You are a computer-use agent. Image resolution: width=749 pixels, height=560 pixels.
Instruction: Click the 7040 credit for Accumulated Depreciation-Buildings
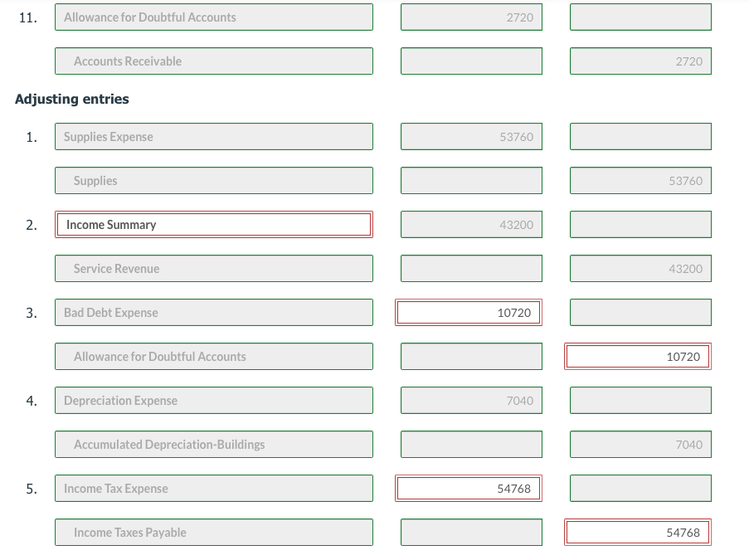tap(640, 445)
